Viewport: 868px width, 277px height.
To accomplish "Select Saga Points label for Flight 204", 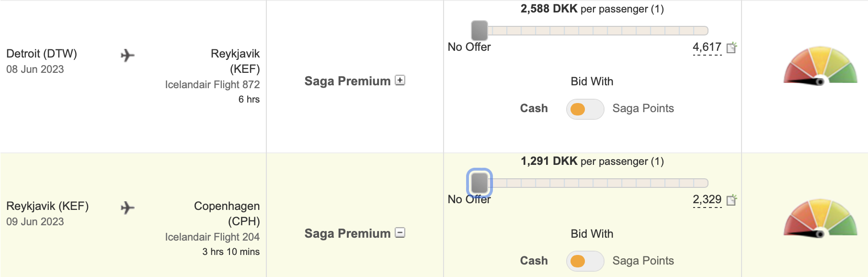I will [643, 261].
